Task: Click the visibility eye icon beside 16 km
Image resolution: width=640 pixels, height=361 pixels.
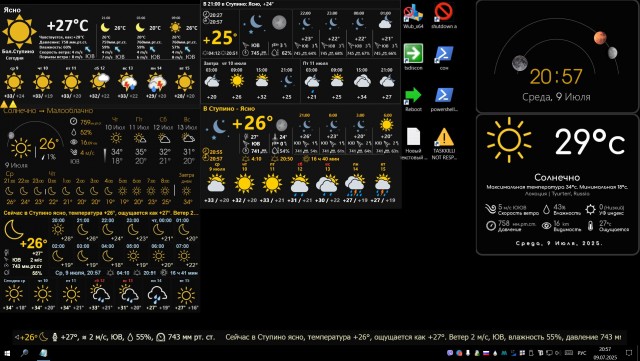Action: pos(546,225)
